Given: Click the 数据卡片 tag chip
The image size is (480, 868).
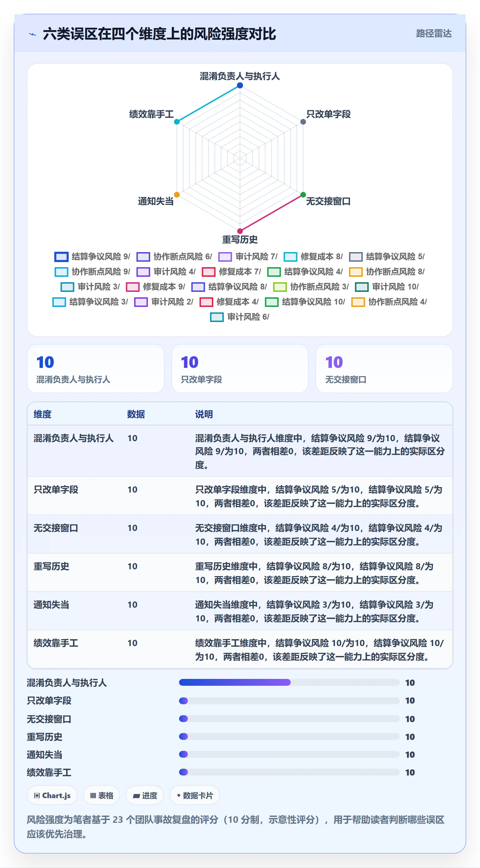Looking at the screenshot, I should click(195, 795).
